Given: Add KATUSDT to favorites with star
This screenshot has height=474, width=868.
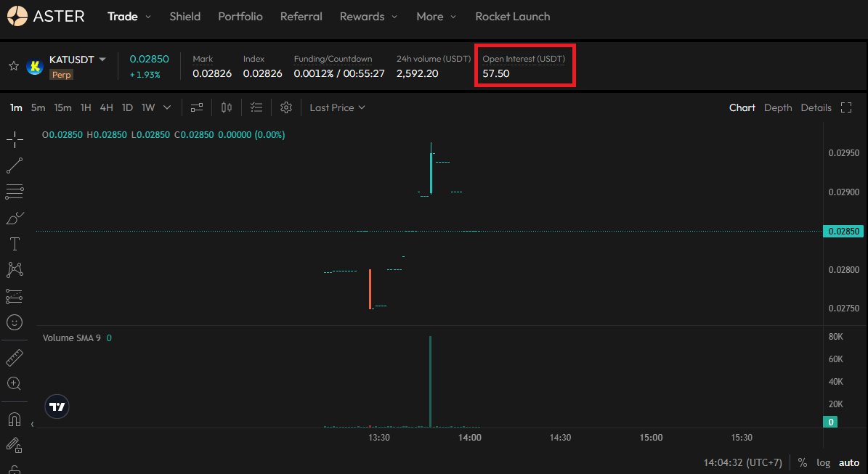Looking at the screenshot, I should point(13,66).
